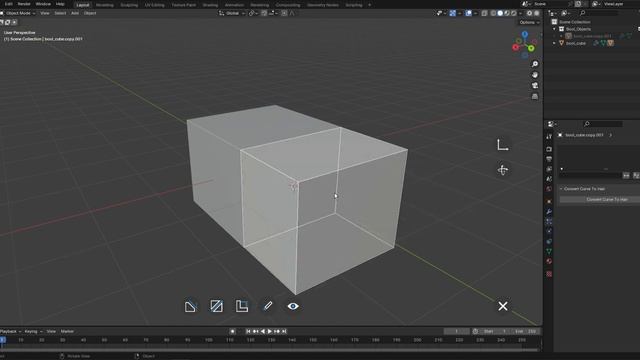Open the View Layer properties tab
Viewport: 640px width, 360px height.
click(549, 169)
